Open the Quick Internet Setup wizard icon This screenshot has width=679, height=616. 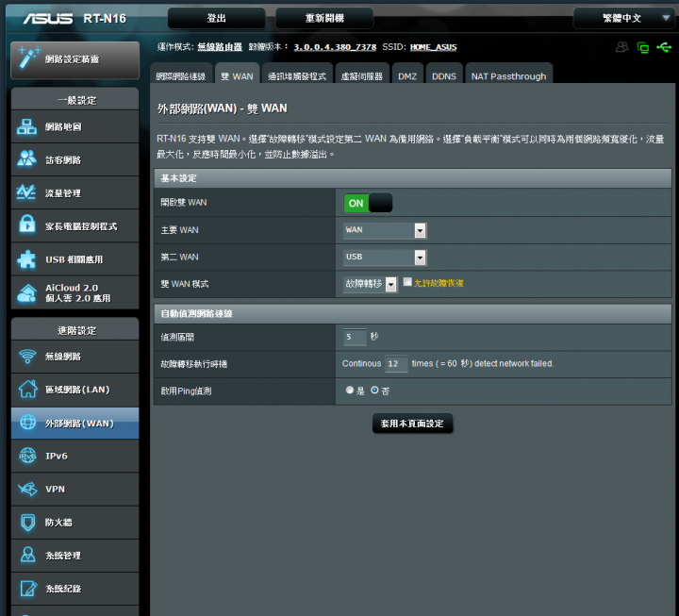pos(29,58)
